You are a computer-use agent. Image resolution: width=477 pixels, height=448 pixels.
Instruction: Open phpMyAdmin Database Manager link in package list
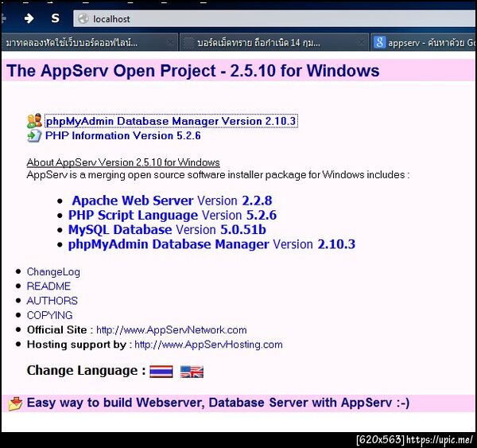(169, 244)
